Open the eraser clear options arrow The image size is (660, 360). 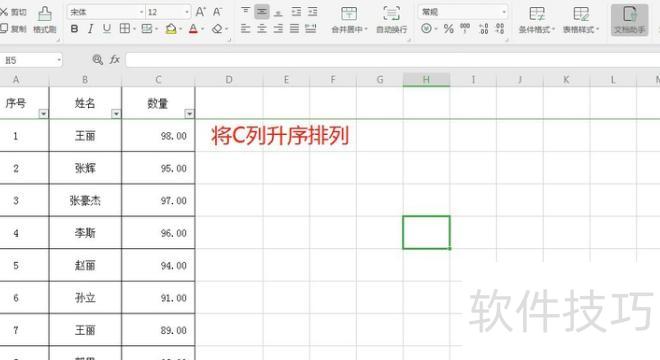(226, 29)
